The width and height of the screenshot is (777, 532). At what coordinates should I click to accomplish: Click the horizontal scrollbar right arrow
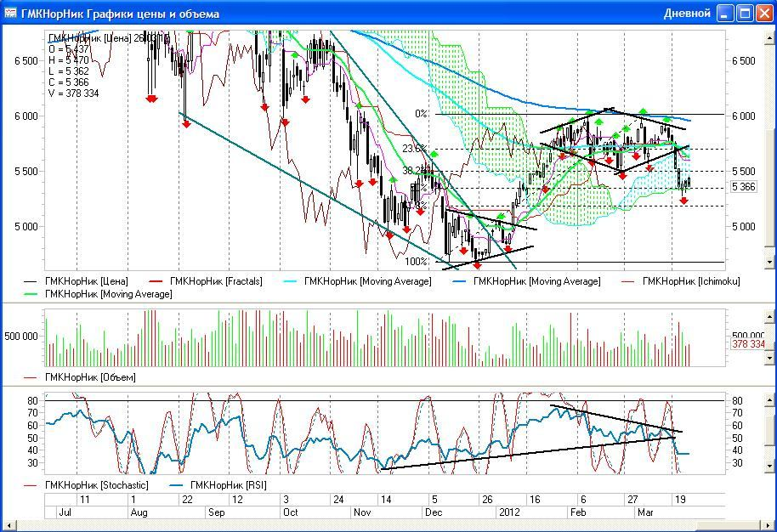(x=769, y=525)
